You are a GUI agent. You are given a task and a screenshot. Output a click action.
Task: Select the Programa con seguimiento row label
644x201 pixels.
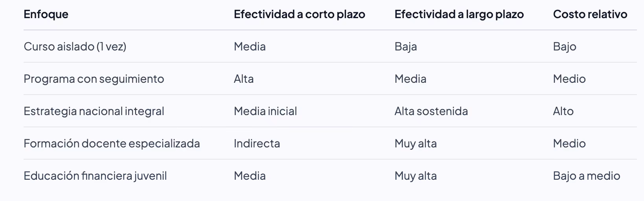point(94,79)
